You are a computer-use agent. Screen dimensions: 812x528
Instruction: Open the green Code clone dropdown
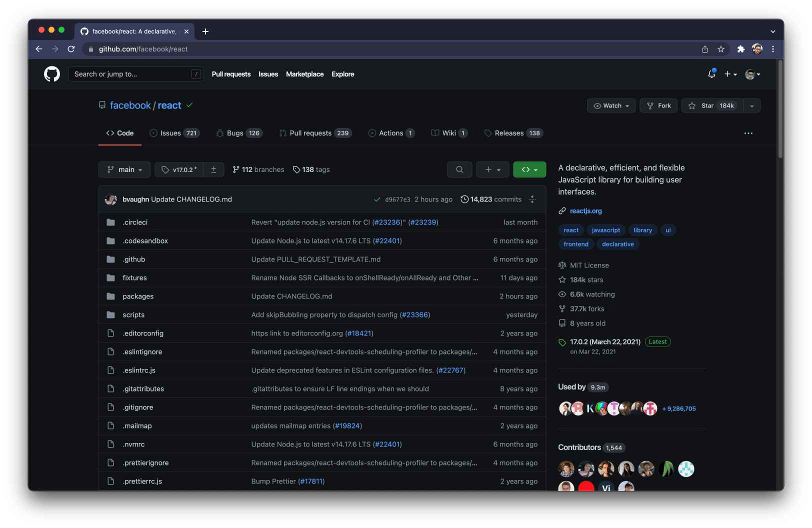529,169
